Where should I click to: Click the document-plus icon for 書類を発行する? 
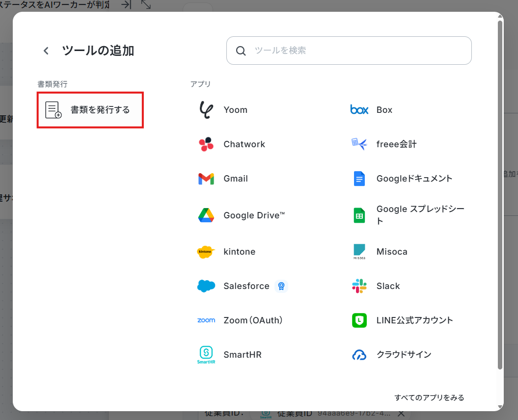coord(54,110)
